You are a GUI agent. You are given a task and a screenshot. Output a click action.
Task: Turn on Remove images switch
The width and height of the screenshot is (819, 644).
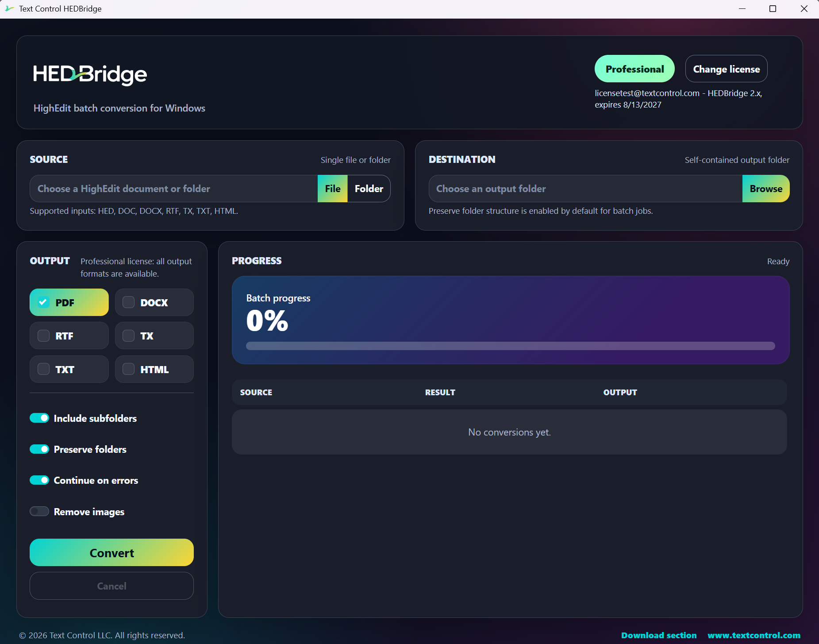pyautogui.click(x=39, y=512)
